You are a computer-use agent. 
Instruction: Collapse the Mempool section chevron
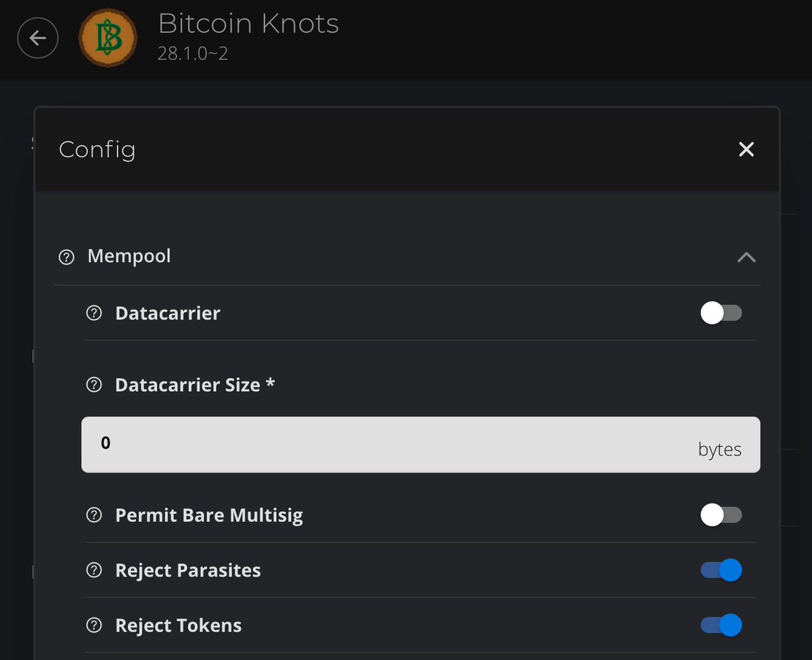tap(746, 257)
